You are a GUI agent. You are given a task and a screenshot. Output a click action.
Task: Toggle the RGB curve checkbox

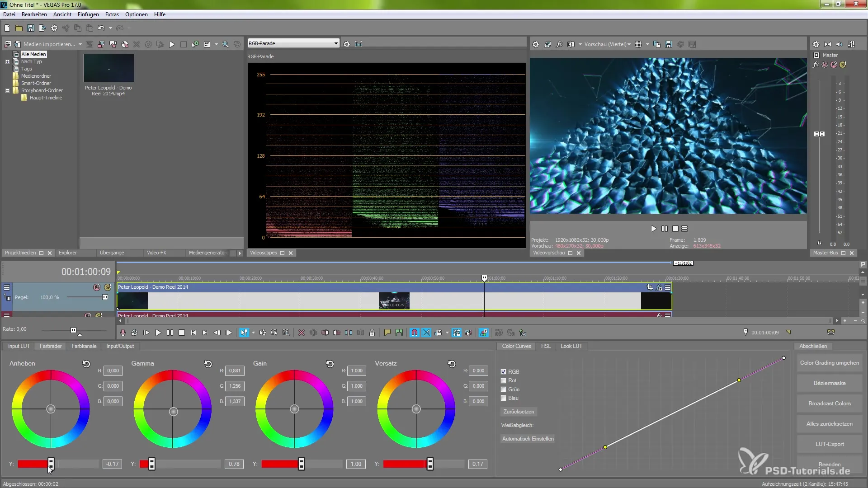click(504, 372)
